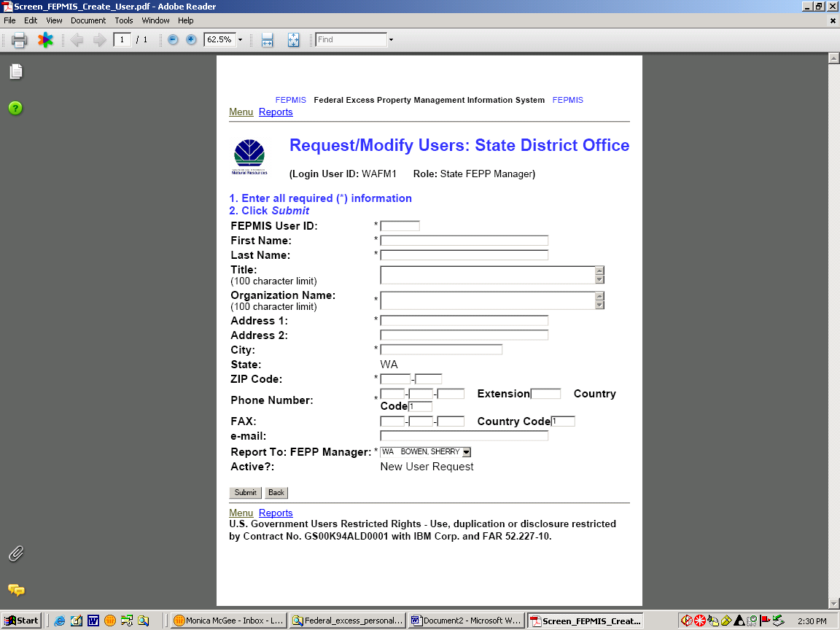
Task: Click the Address 1 input field
Action: click(464, 321)
